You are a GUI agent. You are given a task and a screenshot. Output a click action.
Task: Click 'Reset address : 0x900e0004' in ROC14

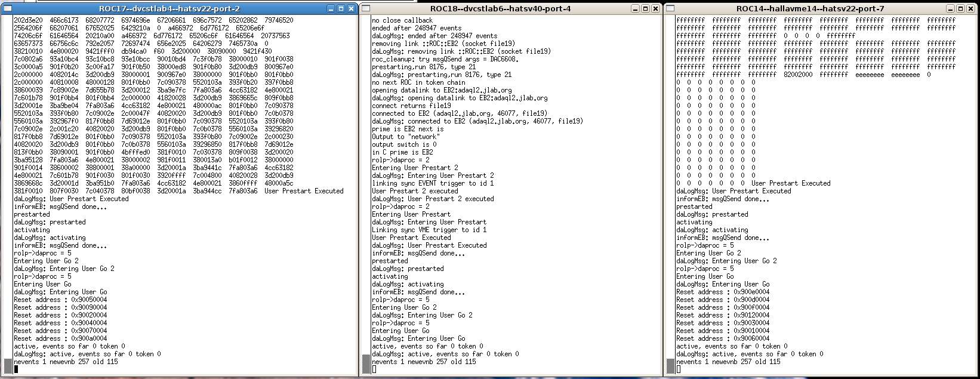[723, 292]
